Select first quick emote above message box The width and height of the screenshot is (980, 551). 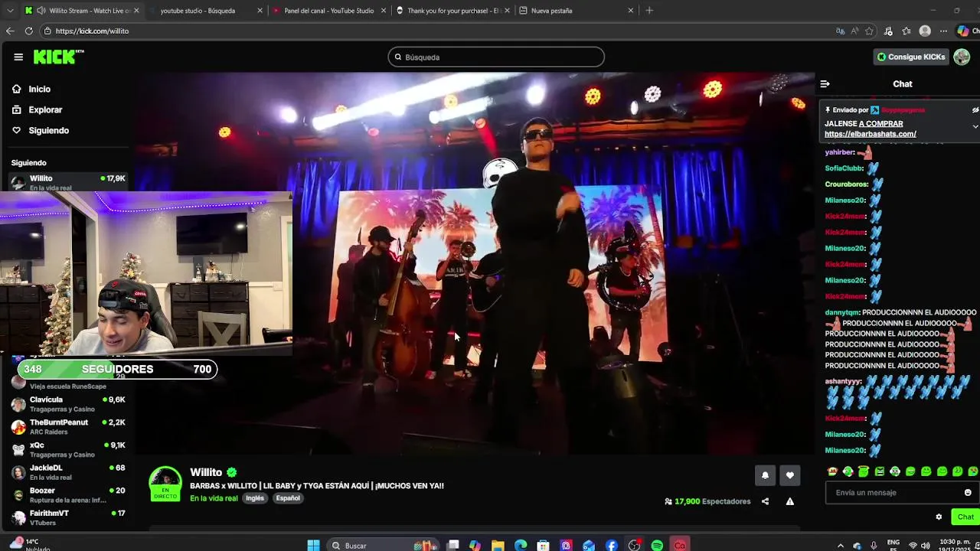click(x=832, y=471)
